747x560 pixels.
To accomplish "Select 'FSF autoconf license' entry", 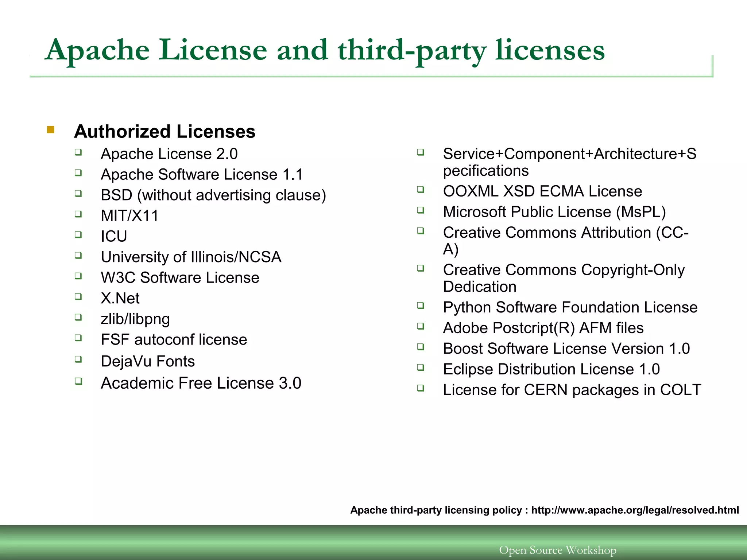I will 174,340.
